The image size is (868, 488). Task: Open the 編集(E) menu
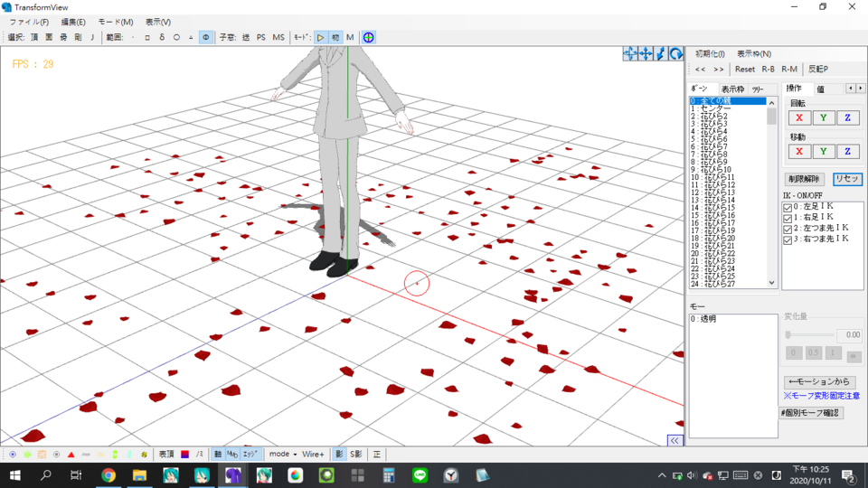[x=73, y=22]
